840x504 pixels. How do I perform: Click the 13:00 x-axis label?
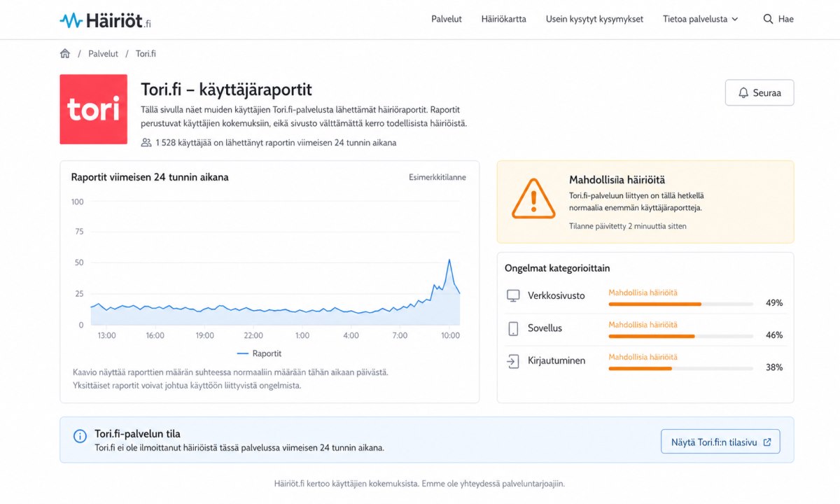tap(106, 336)
